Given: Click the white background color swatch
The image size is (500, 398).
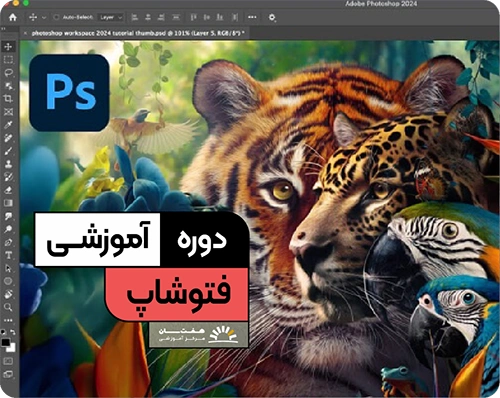Looking at the screenshot, I should [x=12, y=348].
